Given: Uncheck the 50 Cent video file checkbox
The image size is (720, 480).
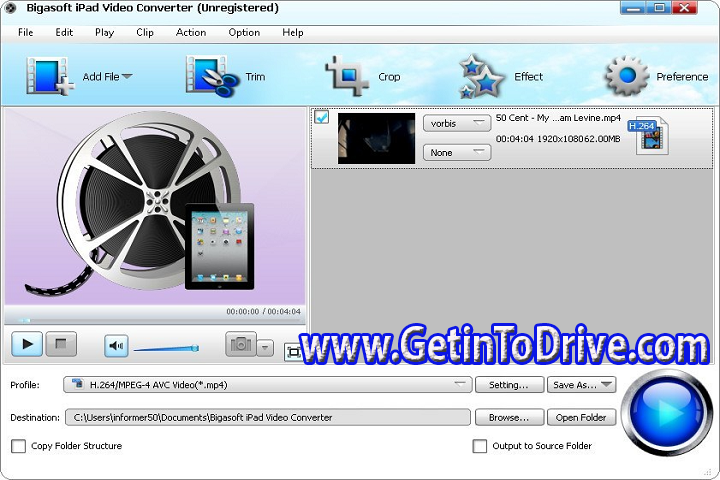Looking at the screenshot, I should point(322,118).
